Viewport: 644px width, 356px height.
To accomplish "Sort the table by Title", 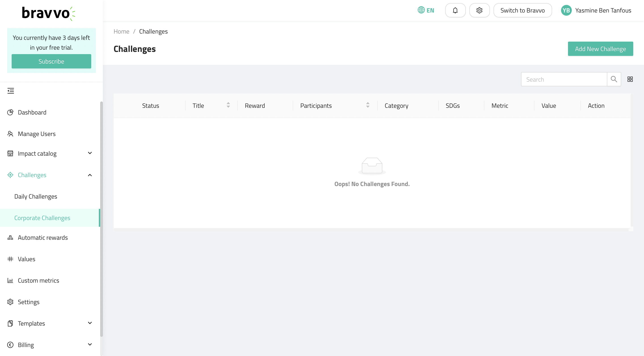I will click(x=228, y=105).
